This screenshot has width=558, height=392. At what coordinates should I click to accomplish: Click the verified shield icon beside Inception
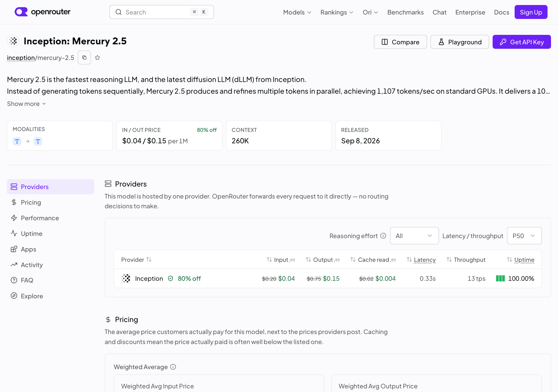pyautogui.click(x=170, y=278)
